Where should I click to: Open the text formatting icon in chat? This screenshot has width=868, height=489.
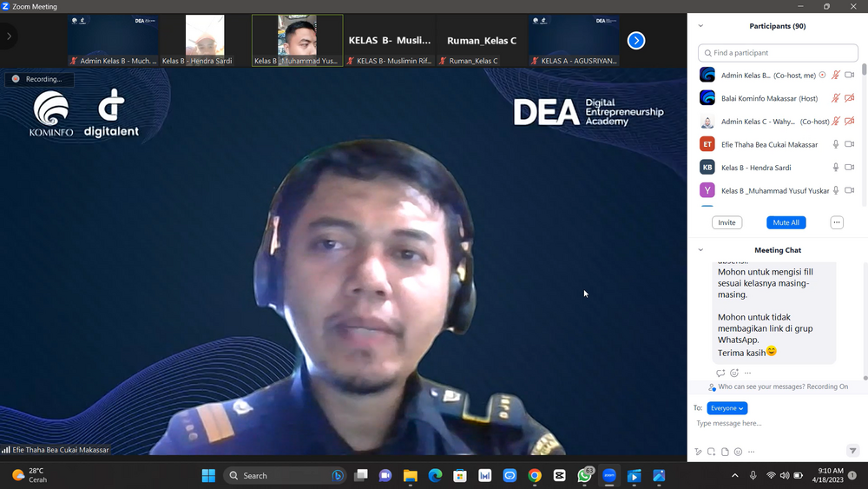tap(698, 452)
